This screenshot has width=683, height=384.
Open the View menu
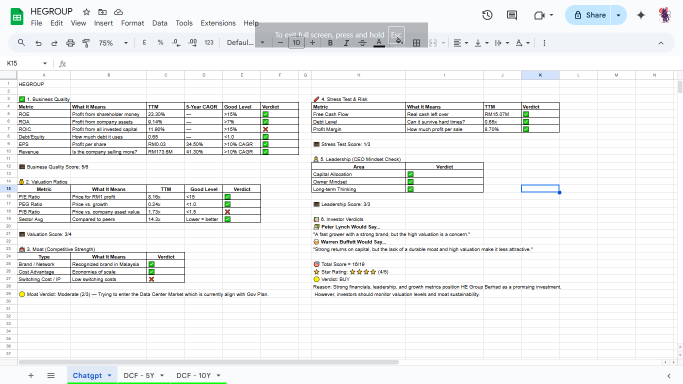pyautogui.click(x=78, y=23)
